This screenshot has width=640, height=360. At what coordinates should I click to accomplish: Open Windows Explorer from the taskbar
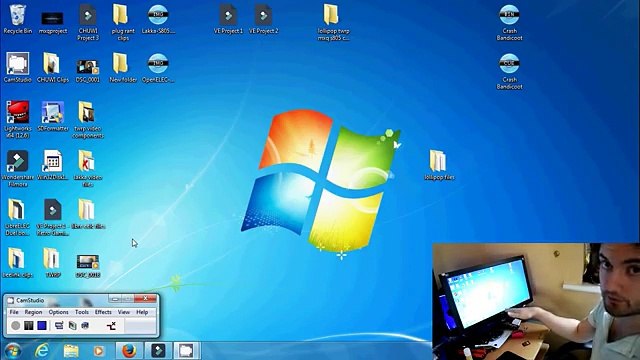tap(71, 351)
